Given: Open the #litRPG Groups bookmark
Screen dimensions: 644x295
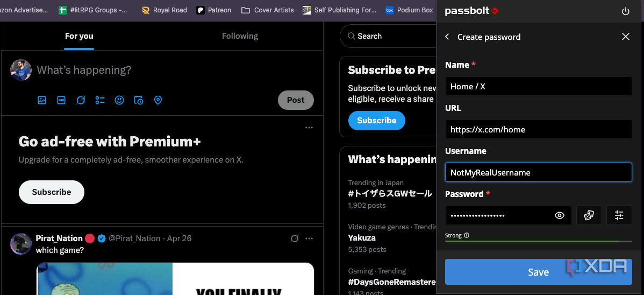Looking at the screenshot, I should click(92, 10).
